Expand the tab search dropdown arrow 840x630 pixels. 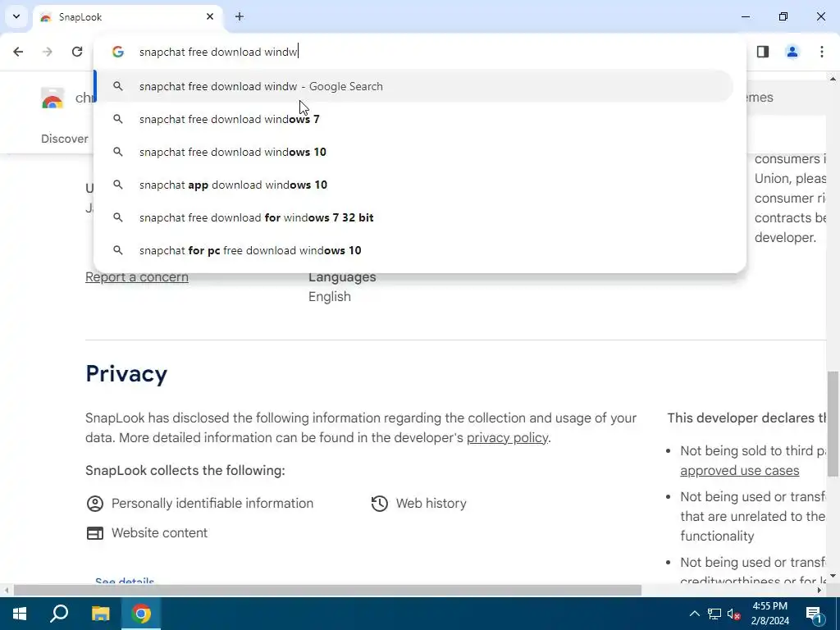pos(16,16)
